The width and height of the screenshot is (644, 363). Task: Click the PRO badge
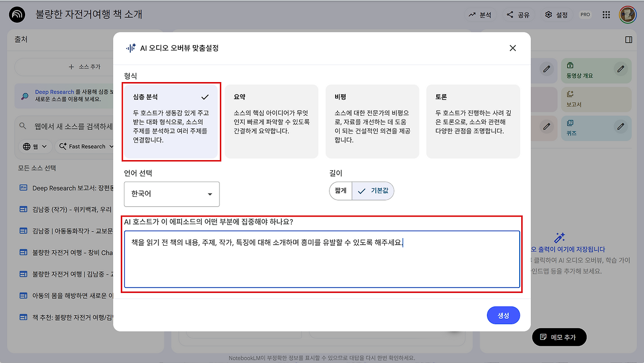pos(585,15)
